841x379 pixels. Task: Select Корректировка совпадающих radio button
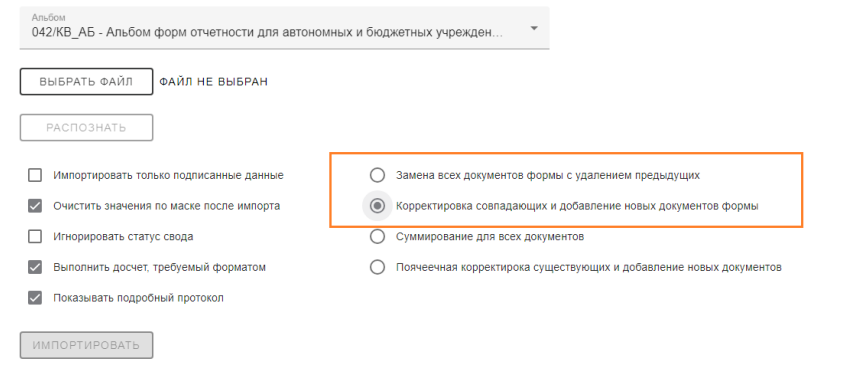pyautogui.click(x=378, y=206)
